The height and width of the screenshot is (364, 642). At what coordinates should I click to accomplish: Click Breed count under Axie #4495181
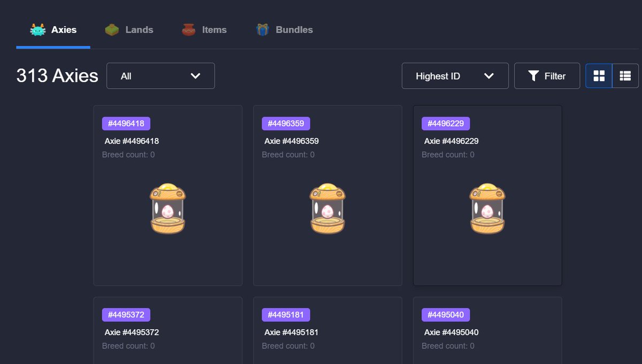(288, 346)
